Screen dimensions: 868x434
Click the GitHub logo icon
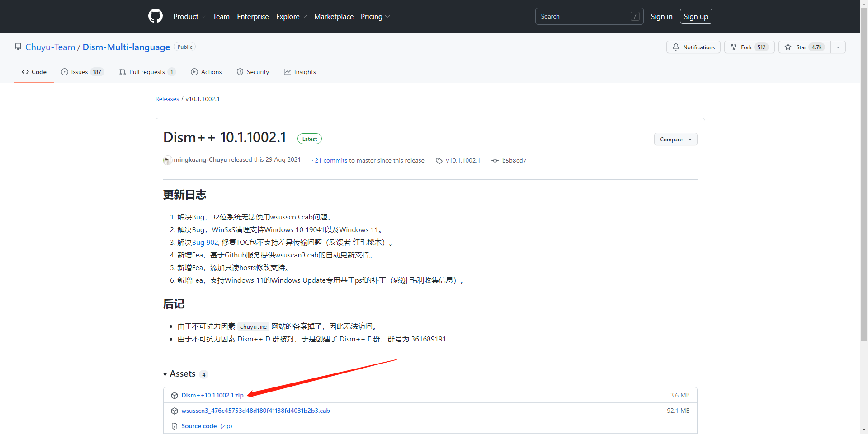pos(155,16)
